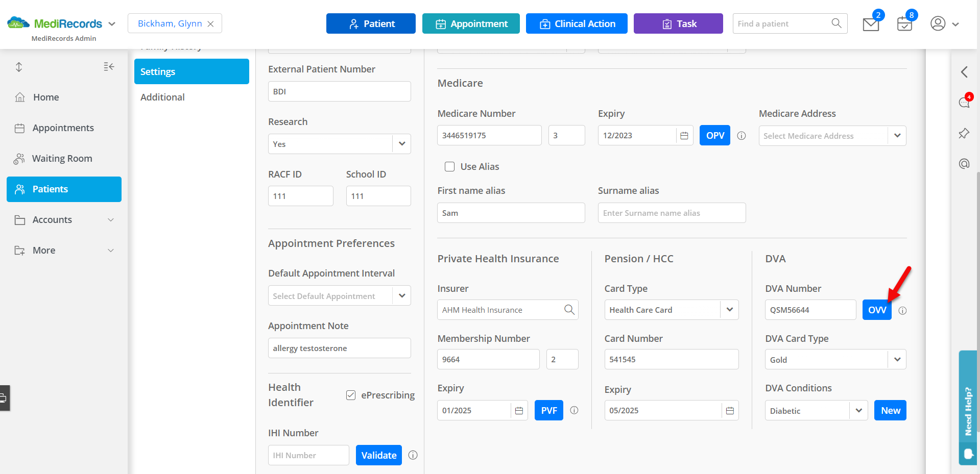Image resolution: width=980 pixels, height=474 pixels.
Task: Click the OPV Medicare verification button
Action: pos(714,136)
